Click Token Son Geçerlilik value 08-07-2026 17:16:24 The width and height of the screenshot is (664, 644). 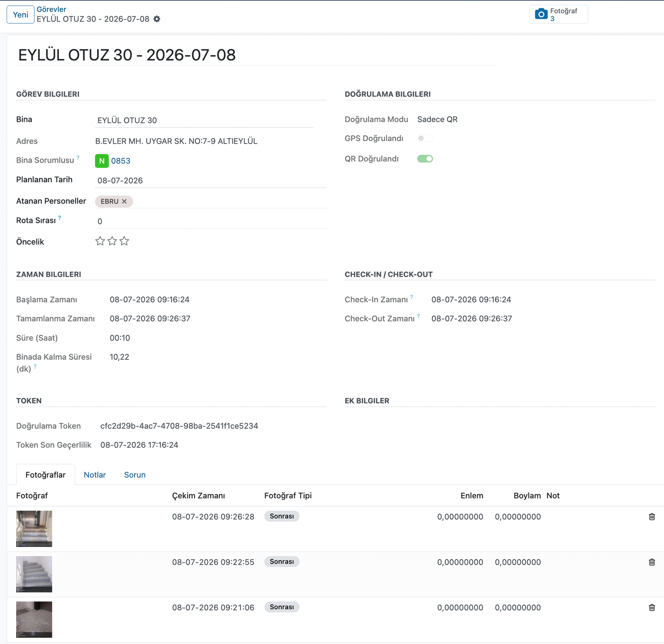coord(139,445)
